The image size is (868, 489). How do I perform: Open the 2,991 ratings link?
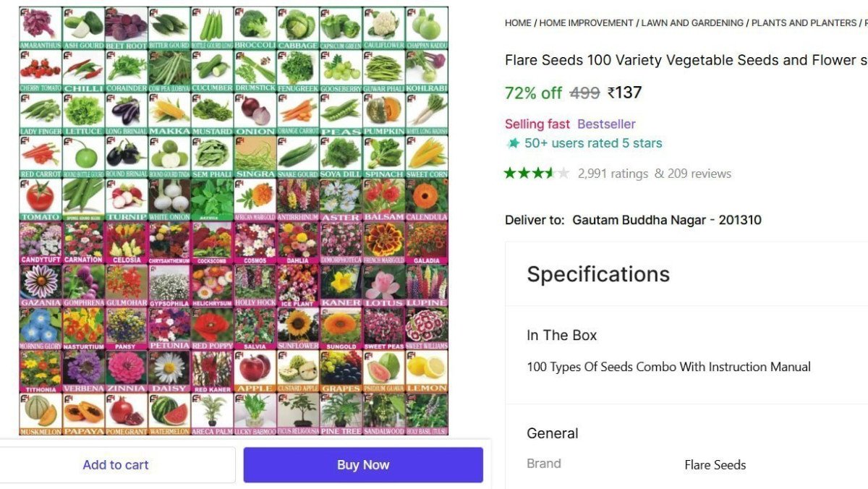pos(613,174)
